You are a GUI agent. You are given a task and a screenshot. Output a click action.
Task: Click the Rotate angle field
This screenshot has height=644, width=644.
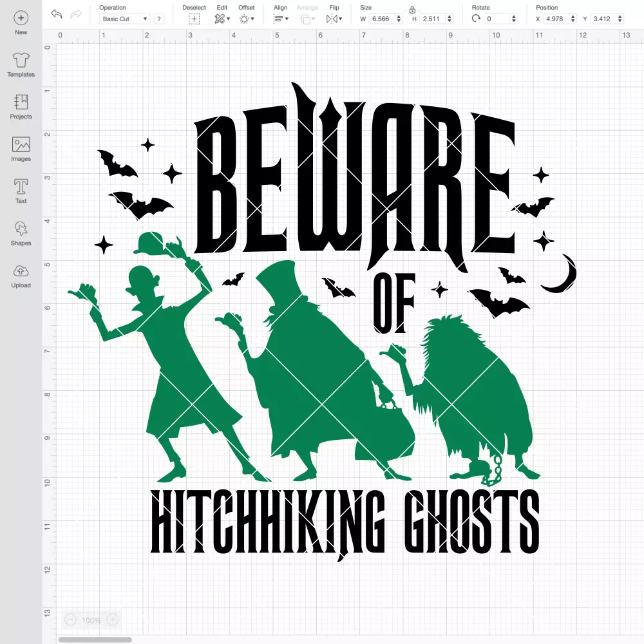(497, 19)
